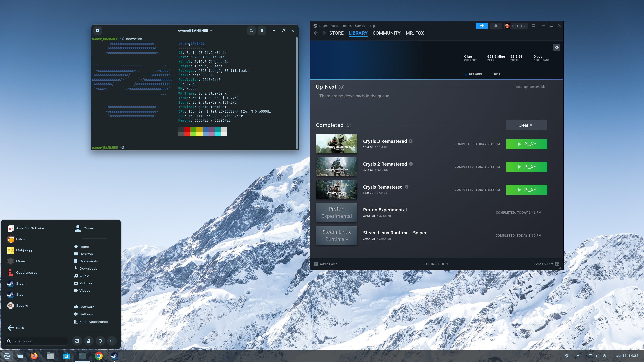Expand Mr. Fox account dropdown

pos(516,26)
